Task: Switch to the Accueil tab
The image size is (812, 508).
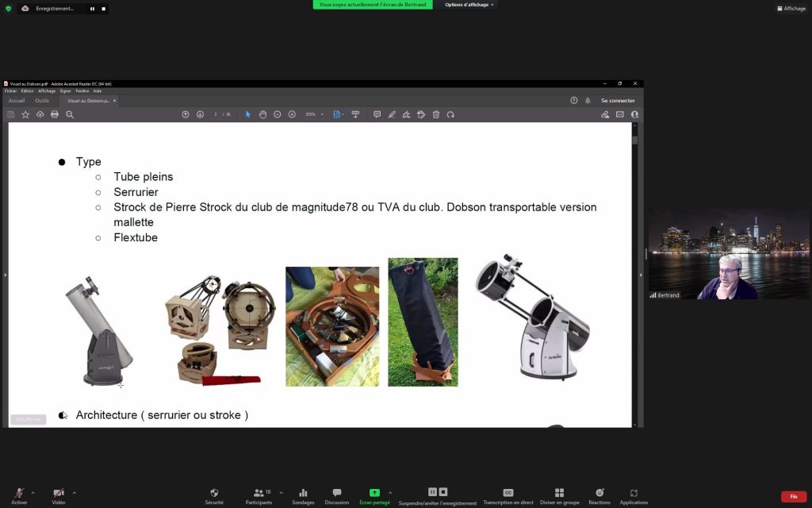Action: (17, 101)
